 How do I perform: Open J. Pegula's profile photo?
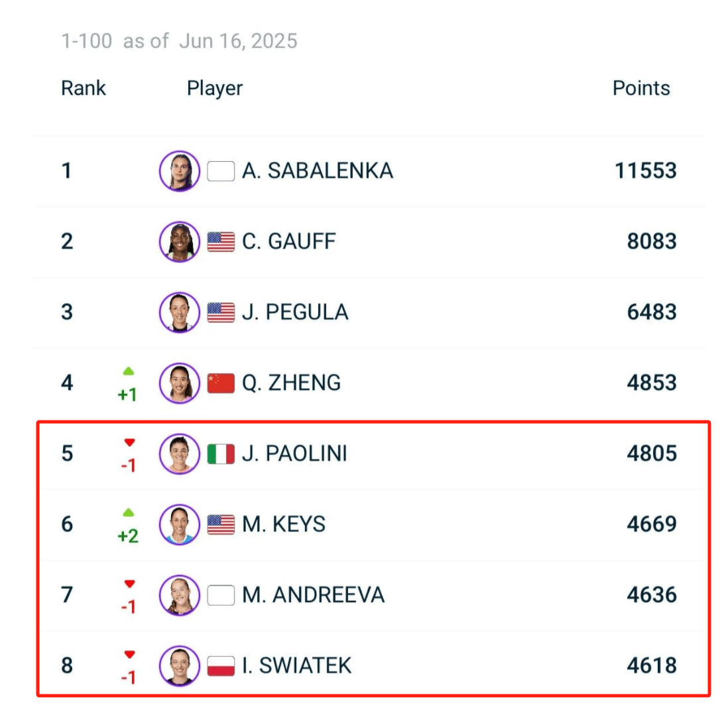pyautogui.click(x=179, y=312)
